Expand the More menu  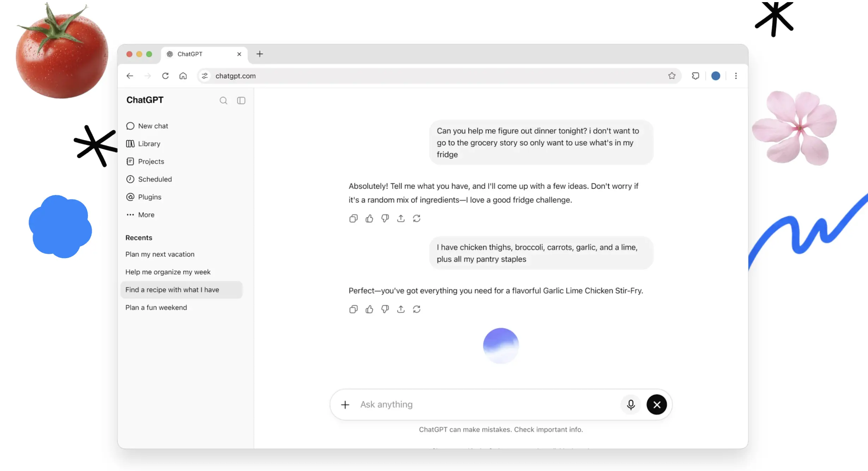[140, 215]
